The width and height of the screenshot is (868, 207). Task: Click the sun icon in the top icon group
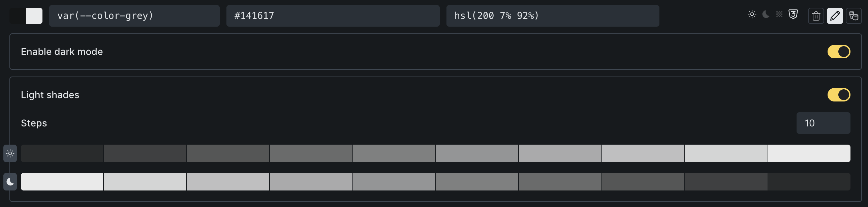click(752, 14)
